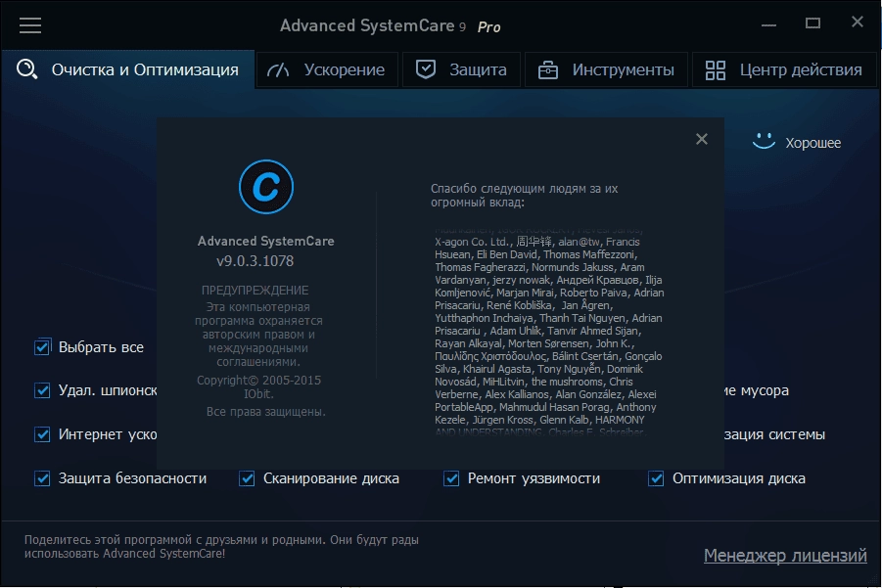Image resolution: width=882 pixels, height=588 pixels.
Task: Open the Инструменты tab
Action: [606, 69]
